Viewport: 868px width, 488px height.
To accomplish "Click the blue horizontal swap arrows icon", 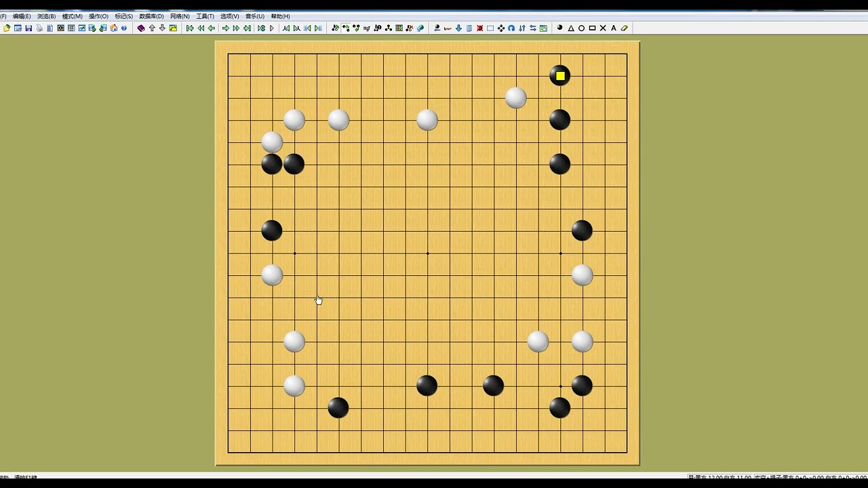I will [533, 28].
